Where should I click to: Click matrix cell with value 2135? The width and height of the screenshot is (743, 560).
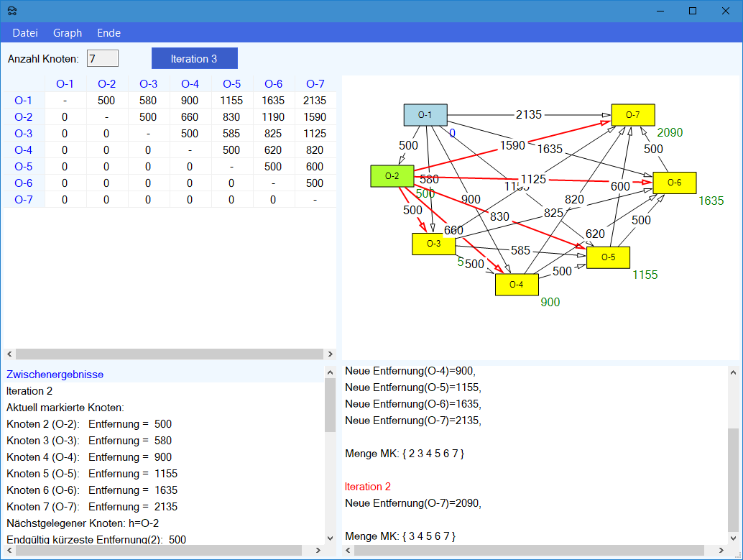[315, 101]
